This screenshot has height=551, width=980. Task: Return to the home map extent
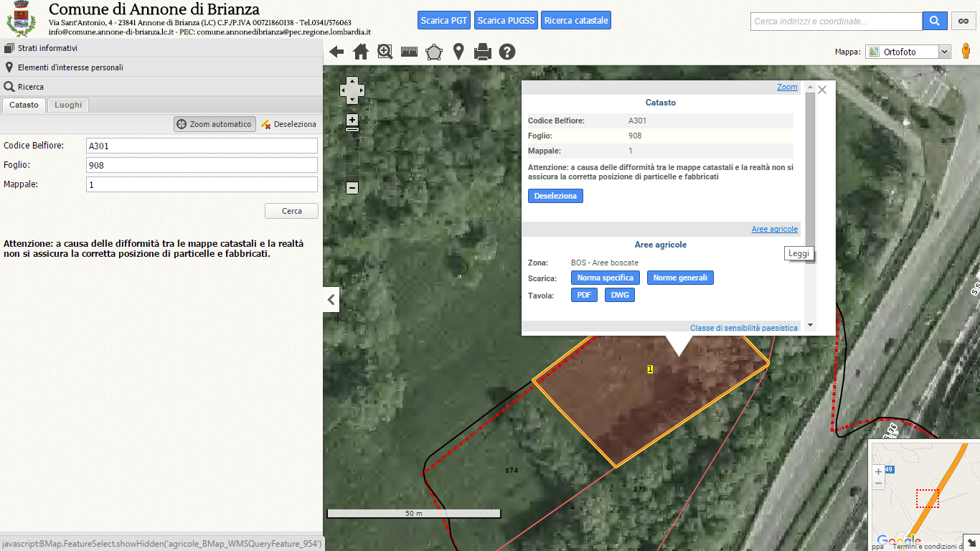361,52
